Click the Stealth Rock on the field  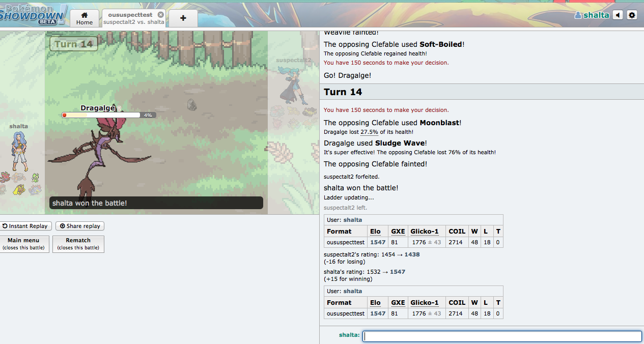pos(191,104)
